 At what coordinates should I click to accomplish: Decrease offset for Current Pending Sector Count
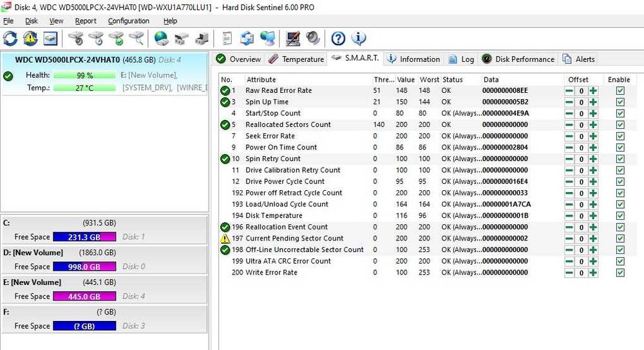569,238
